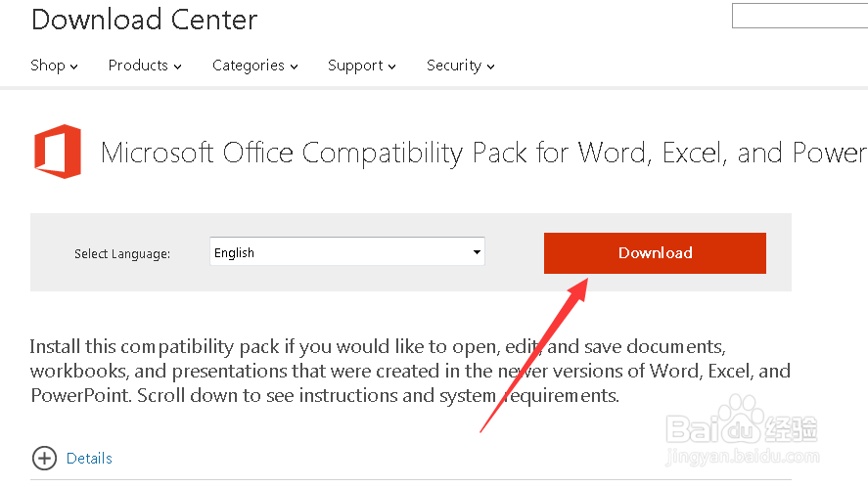Click the plus circle icon beside Details

click(44, 458)
